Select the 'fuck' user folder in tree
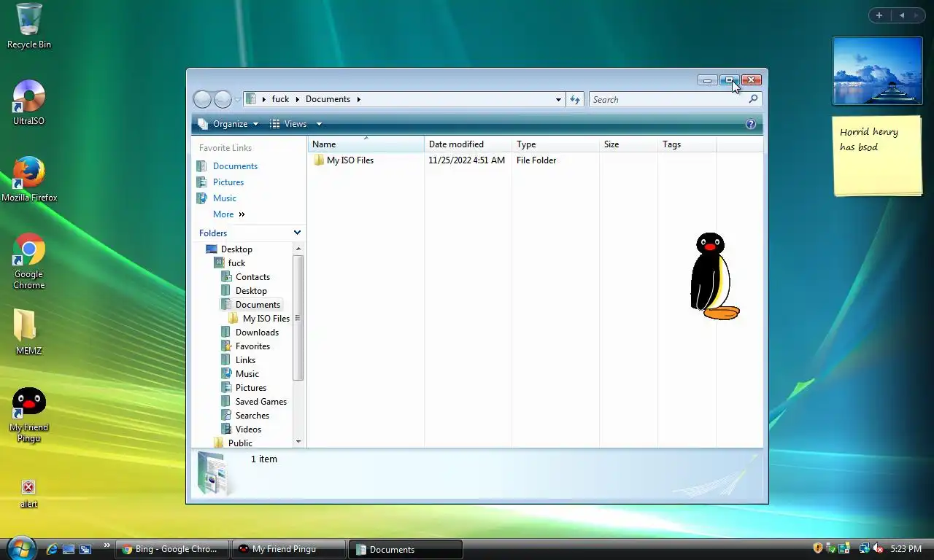The width and height of the screenshot is (934, 560). tap(230, 263)
